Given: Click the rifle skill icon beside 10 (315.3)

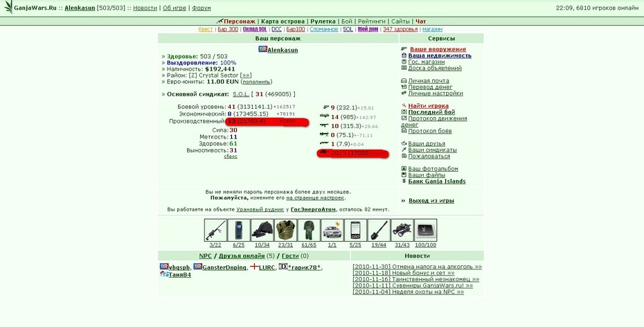Looking at the screenshot, I should pyautogui.click(x=325, y=125).
